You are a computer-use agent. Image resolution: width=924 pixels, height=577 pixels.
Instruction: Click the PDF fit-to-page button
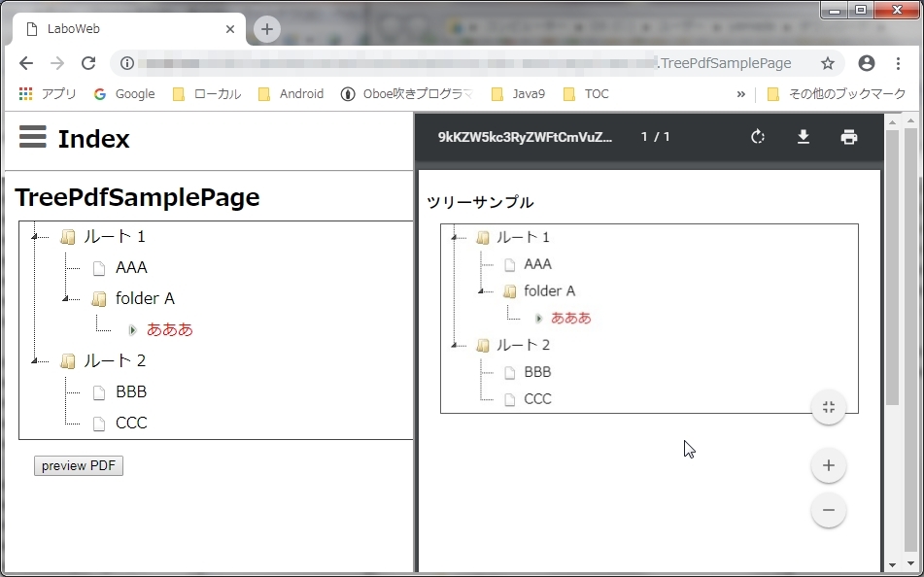coord(829,407)
